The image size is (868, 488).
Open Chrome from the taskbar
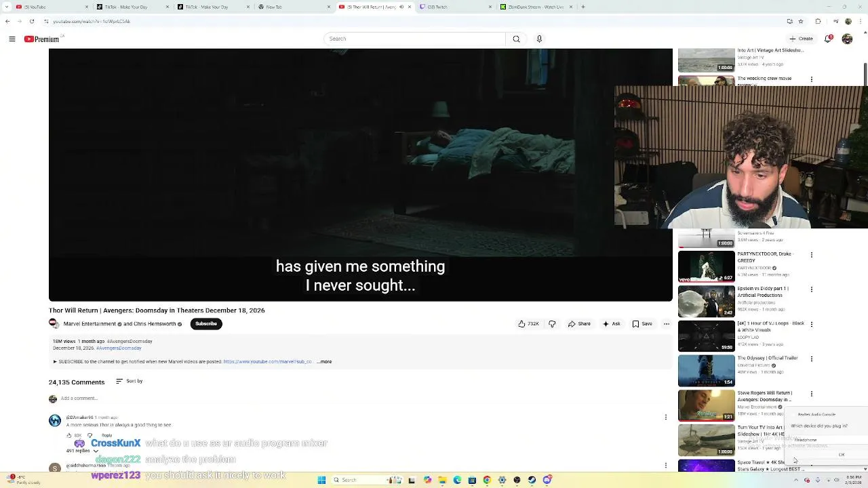[x=487, y=480]
